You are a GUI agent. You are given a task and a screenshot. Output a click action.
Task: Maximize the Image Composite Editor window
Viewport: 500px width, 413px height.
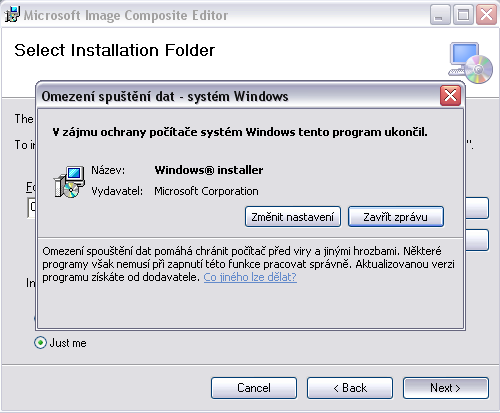[x=463, y=15]
